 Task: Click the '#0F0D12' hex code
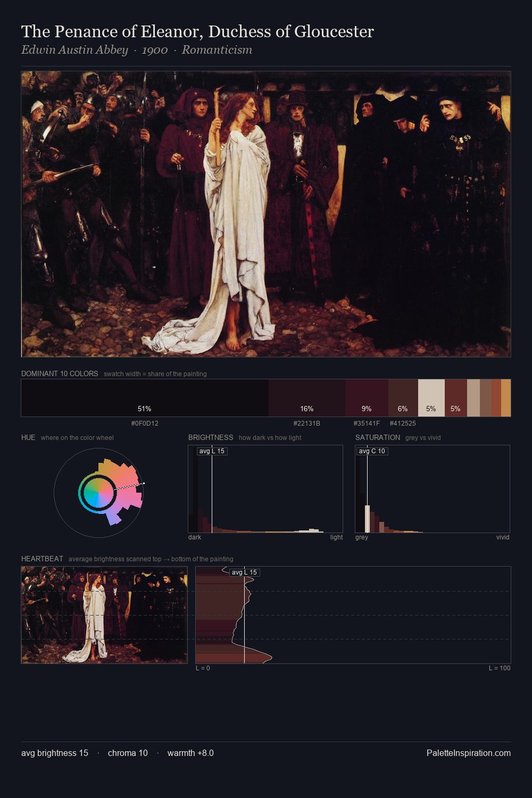(x=145, y=423)
